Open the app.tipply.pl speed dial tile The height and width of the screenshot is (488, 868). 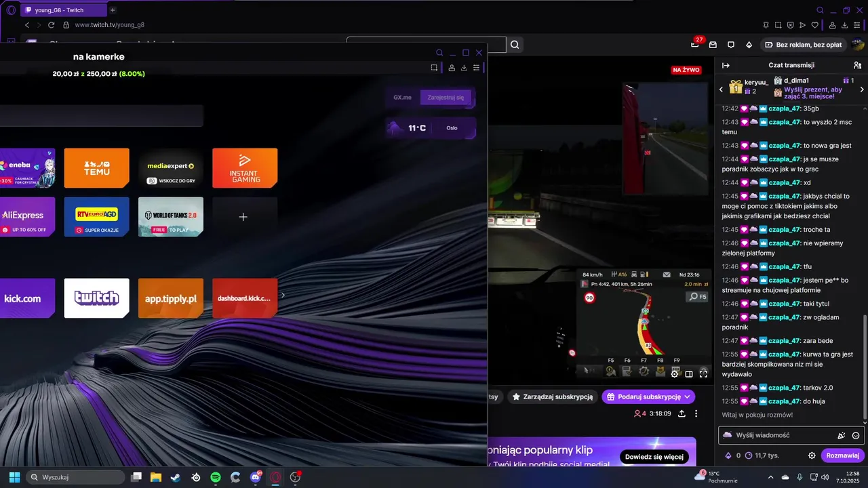tap(171, 298)
